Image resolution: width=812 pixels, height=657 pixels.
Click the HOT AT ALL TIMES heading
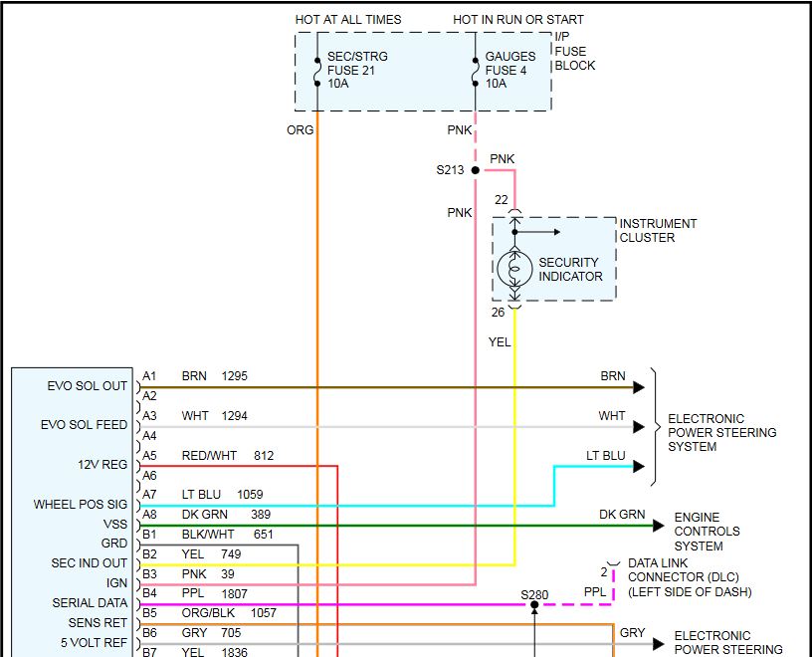point(348,19)
